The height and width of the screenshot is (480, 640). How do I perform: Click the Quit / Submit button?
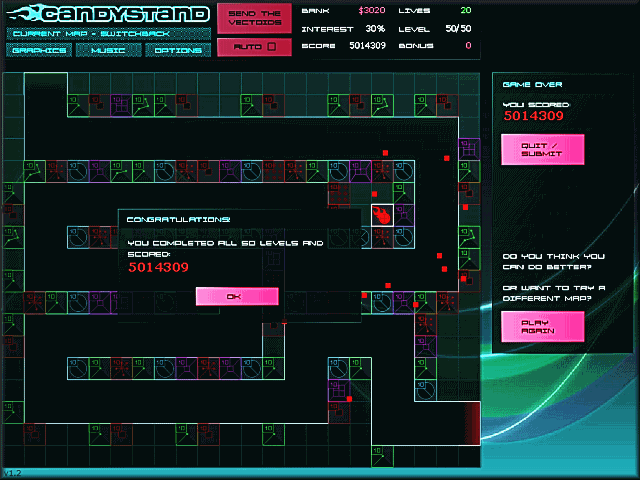(542, 149)
